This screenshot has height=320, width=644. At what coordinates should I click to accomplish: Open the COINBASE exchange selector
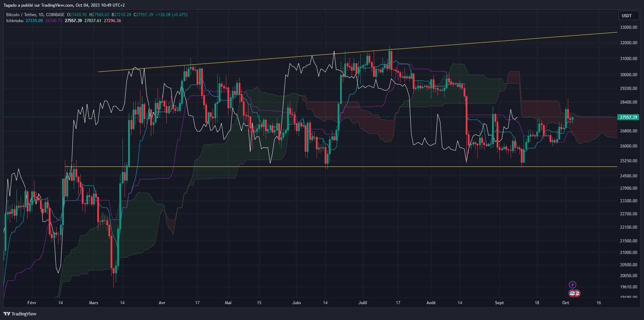pyautogui.click(x=55, y=15)
